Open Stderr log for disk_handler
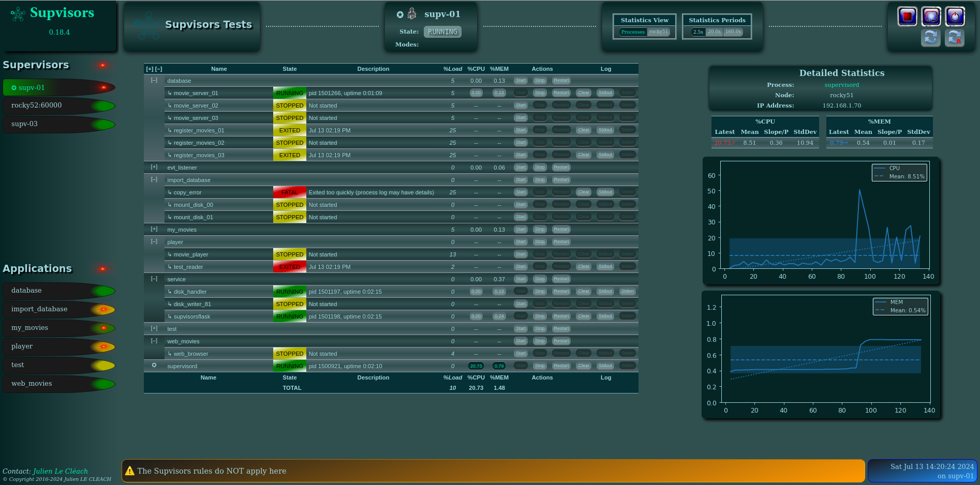980x485 pixels. (627, 292)
